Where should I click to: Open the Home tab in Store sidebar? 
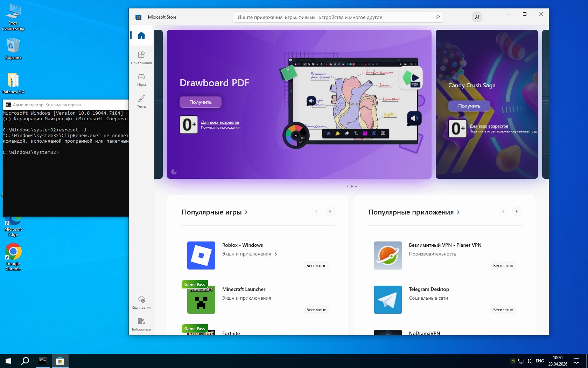pyautogui.click(x=141, y=35)
